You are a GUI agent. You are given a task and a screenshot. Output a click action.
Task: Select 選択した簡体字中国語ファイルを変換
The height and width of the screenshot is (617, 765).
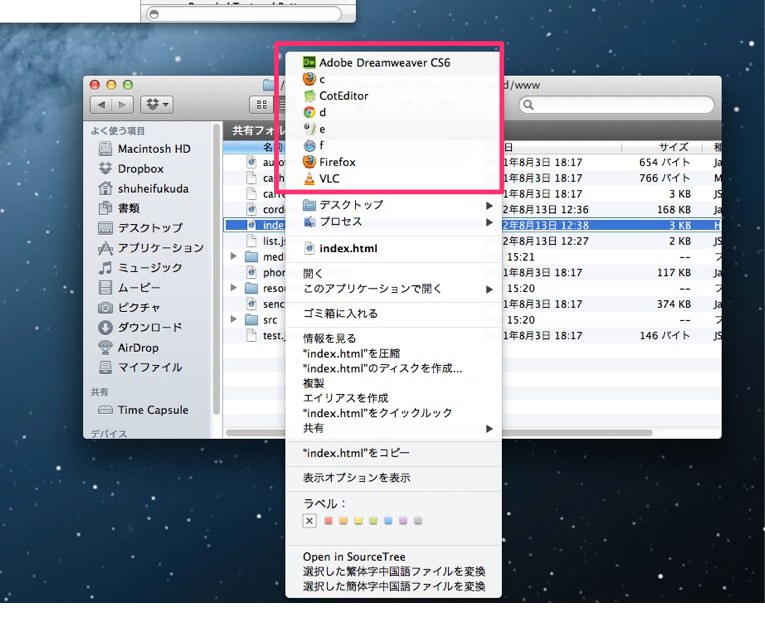pos(394,586)
